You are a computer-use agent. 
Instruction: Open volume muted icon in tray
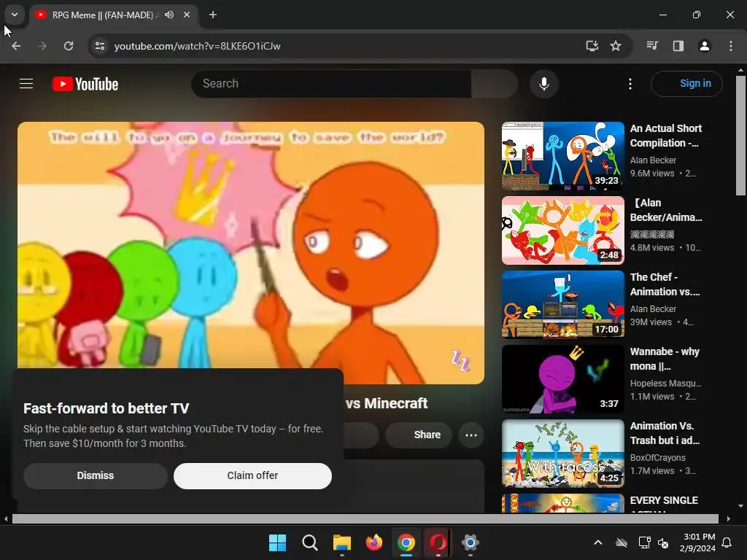(x=662, y=542)
